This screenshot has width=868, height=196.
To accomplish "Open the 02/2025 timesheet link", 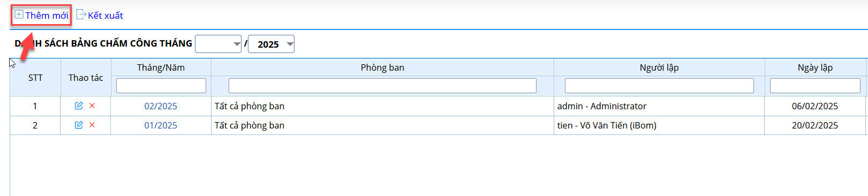I will click(x=161, y=106).
